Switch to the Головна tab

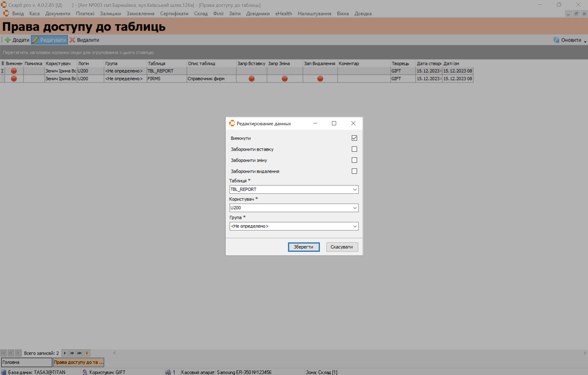(26, 362)
